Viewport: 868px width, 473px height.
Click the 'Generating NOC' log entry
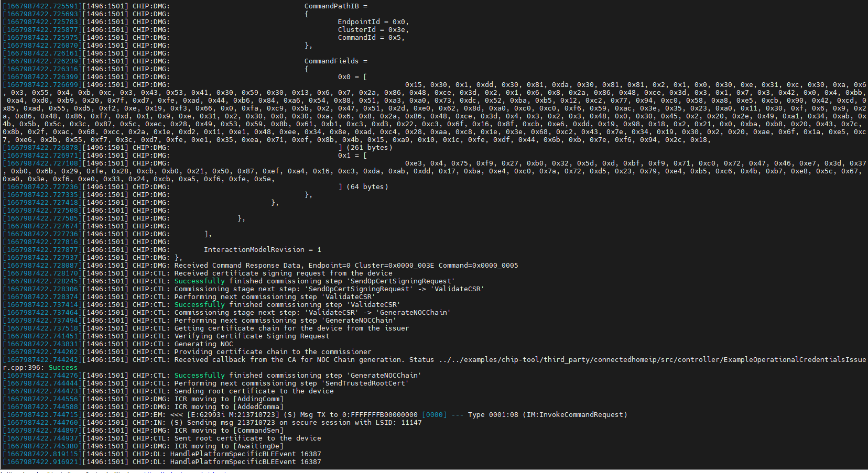[203, 344]
